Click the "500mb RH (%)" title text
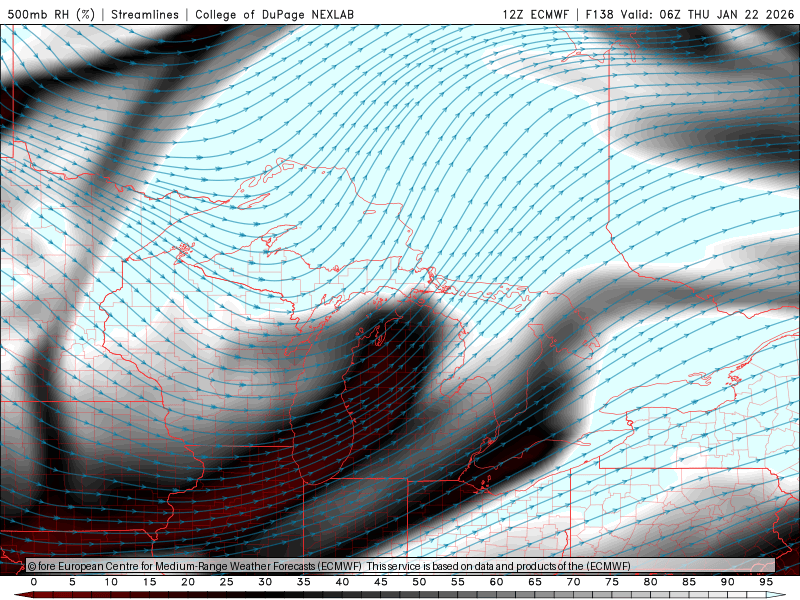 [52, 14]
